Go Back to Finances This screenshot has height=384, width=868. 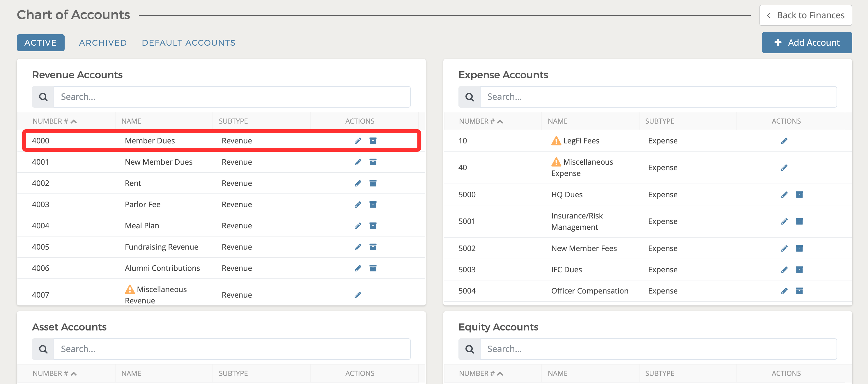coord(805,15)
